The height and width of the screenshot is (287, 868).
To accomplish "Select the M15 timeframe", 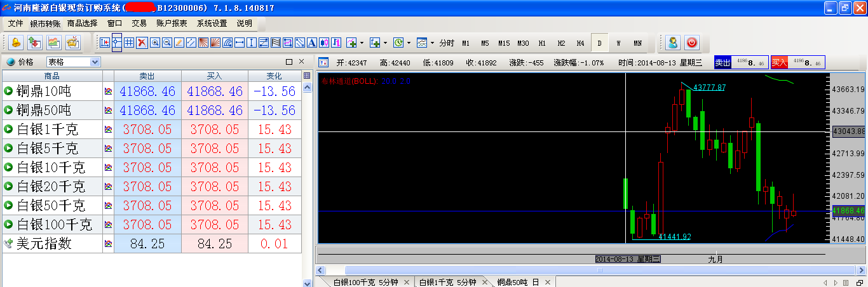I will (x=504, y=43).
